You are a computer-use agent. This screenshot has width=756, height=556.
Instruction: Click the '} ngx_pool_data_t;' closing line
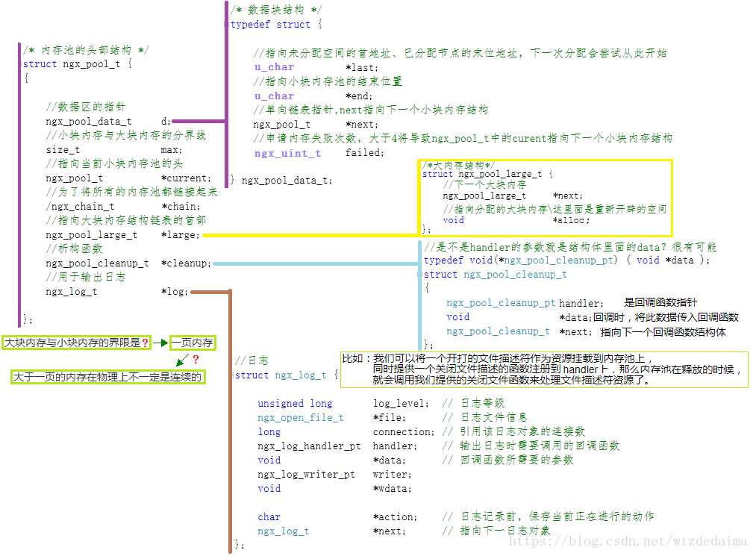pyautogui.click(x=281, y=181)
